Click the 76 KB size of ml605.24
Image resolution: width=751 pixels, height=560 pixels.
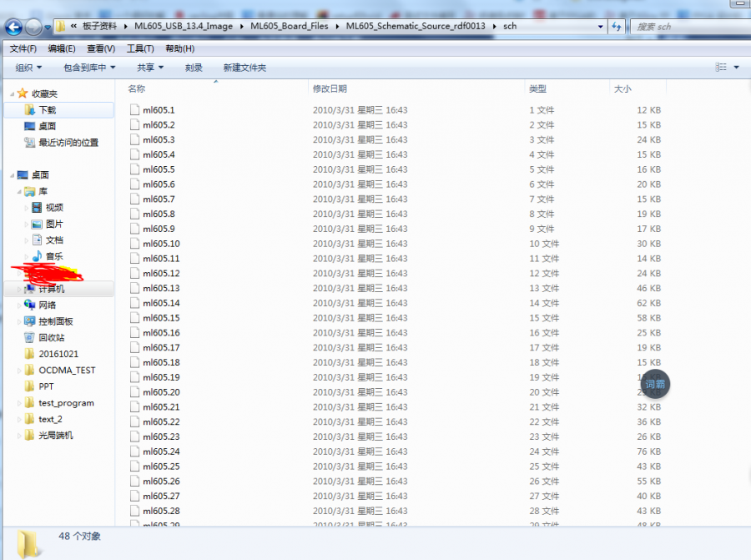(648, 452)
